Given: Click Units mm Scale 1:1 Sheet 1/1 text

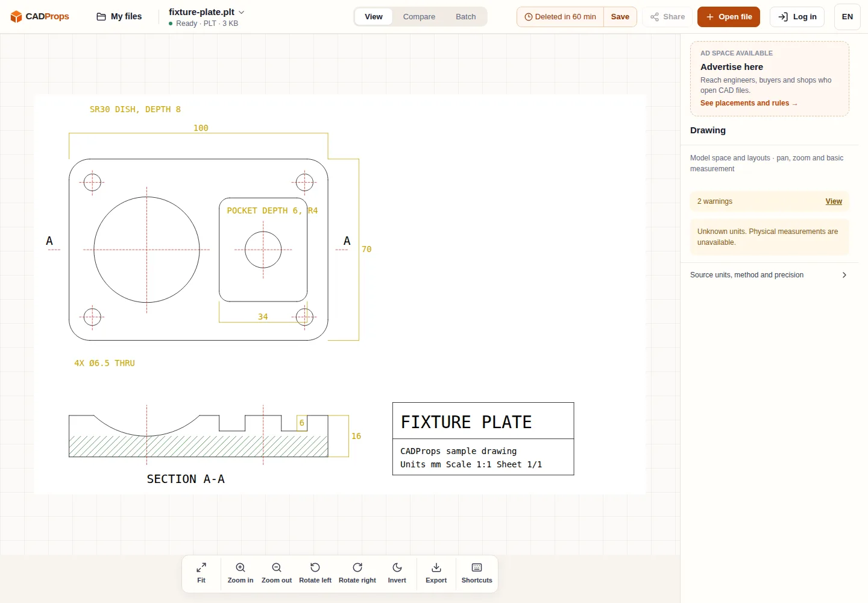Looking at the screenshot, I should pyautogui.click(x=471, y=464).
